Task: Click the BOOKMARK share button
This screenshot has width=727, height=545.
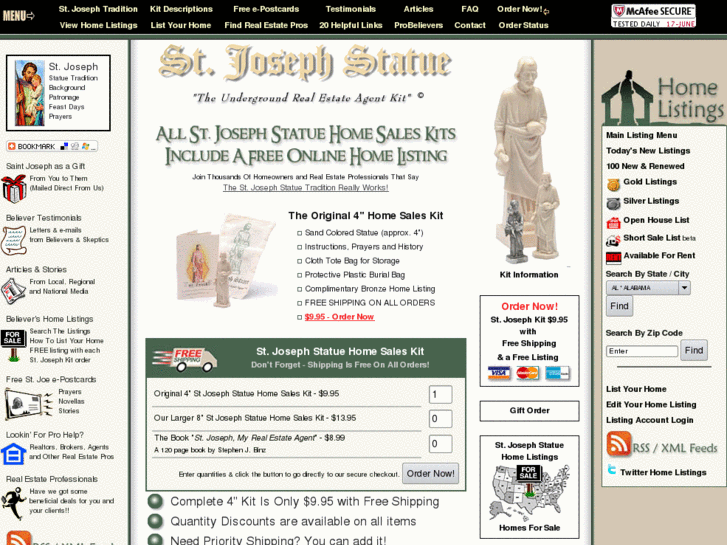Action: coord(52,146)
